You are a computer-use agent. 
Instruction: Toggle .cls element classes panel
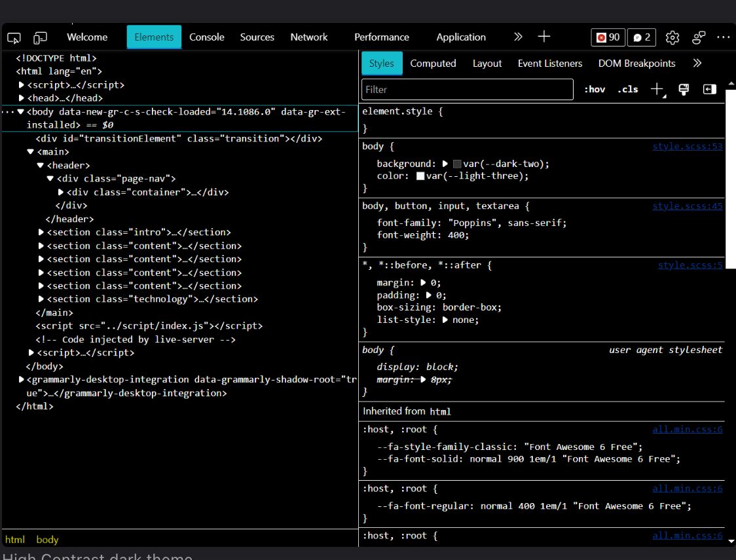pyautogui.click(x=627, y=89)
